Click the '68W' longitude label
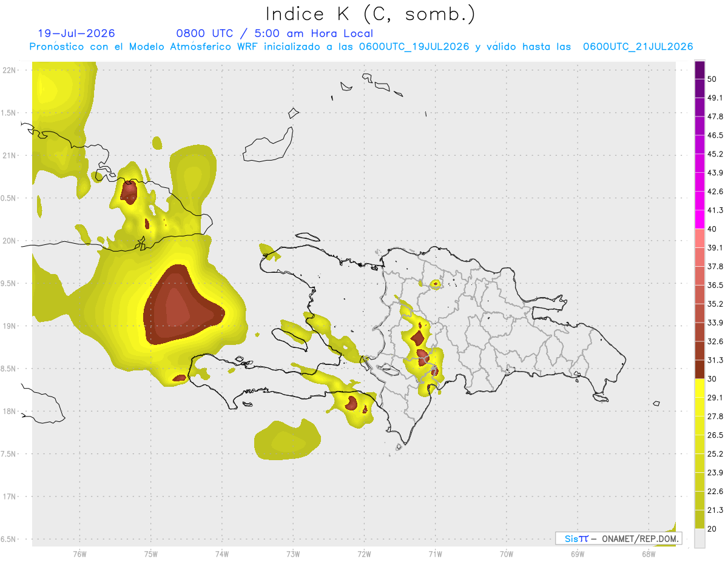The height and width of the screenshot is (562, 728). pyautogui.click(x=648, y=554)
